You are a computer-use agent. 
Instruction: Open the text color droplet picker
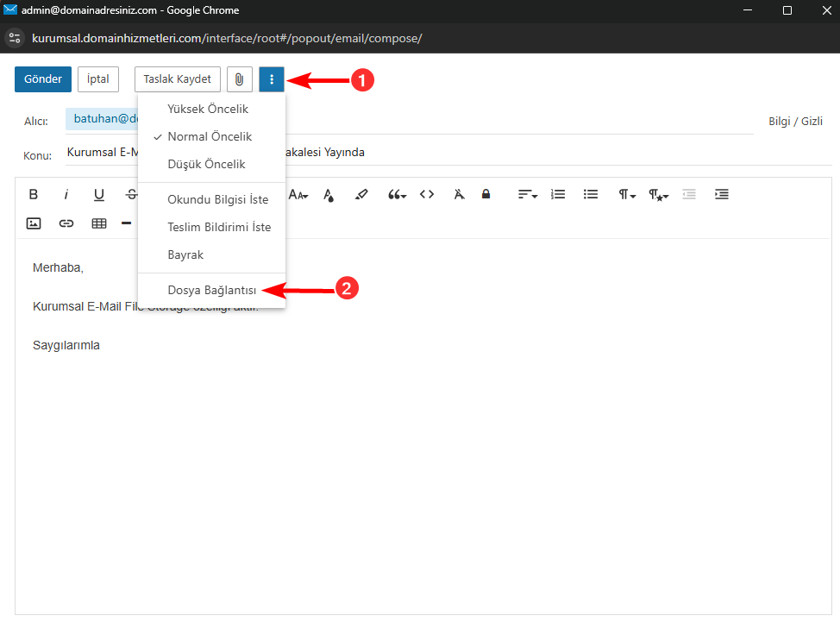click(329, 195)
